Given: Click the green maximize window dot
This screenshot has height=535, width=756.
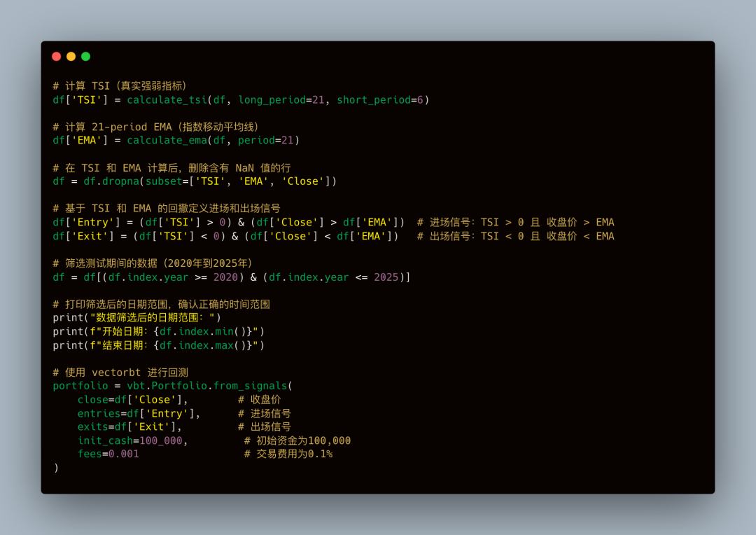Looking at the screenshot, I should [86, 57].
